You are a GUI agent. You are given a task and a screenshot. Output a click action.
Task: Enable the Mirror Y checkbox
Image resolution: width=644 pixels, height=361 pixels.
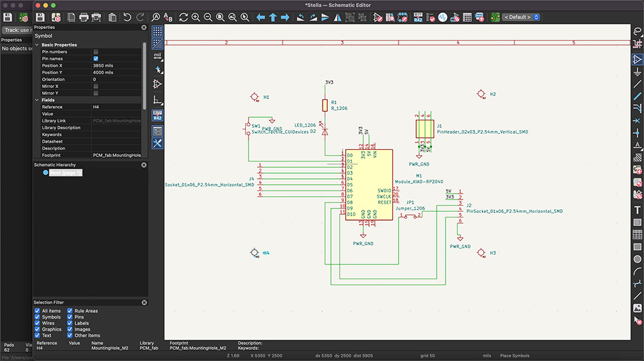pos(96,93)
